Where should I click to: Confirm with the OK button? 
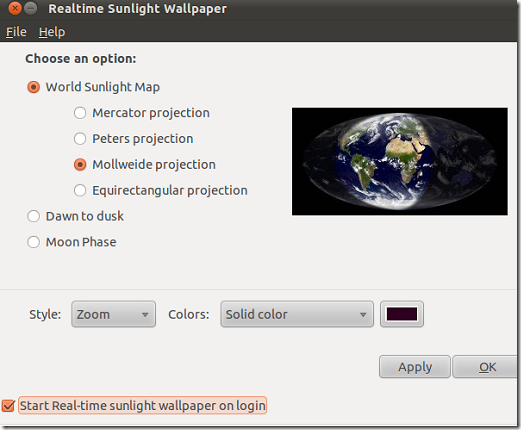[x=486, y=367]
